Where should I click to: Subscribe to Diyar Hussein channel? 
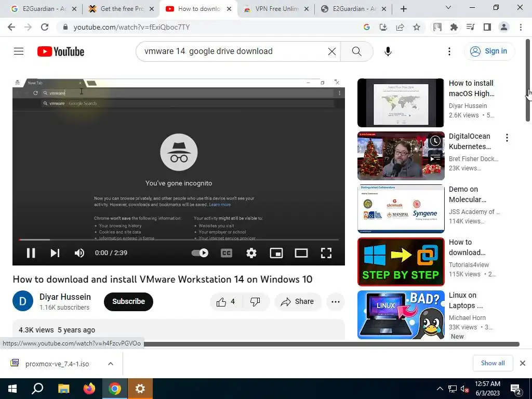[128, 302]
